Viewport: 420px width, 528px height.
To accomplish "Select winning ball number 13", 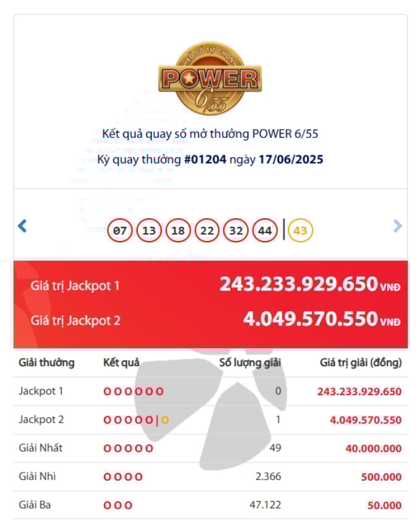I will coord(149,231).
